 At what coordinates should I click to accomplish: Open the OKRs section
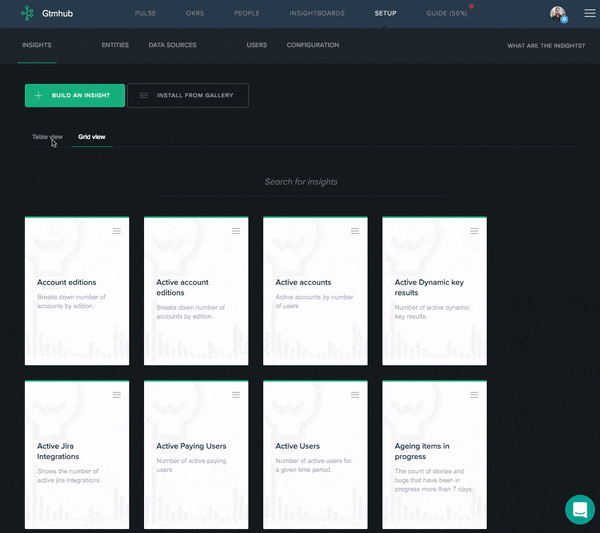point(195,13)
